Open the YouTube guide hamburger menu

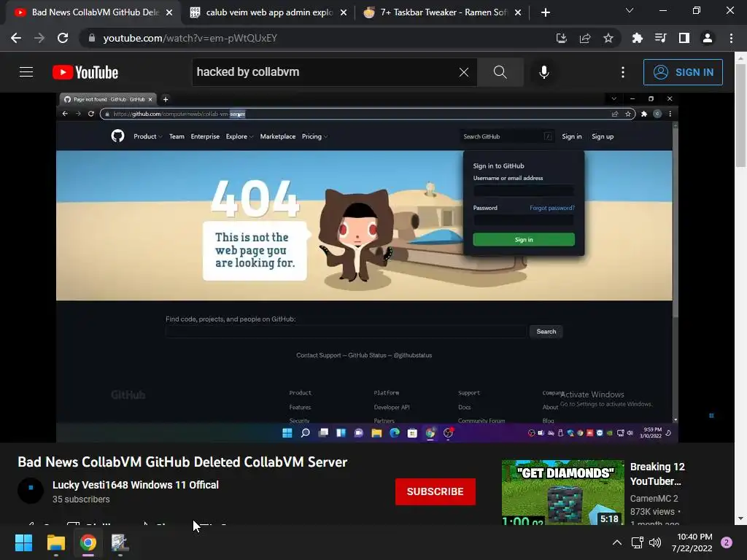(x=26, y=72)
